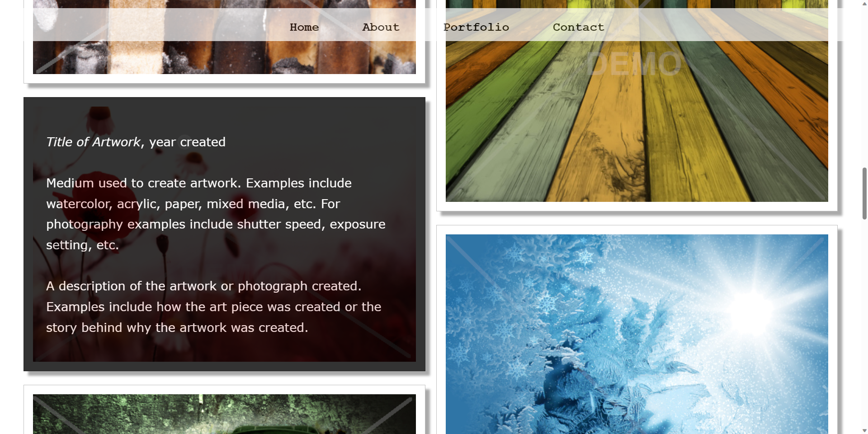Select Portfolio in the navigation bar
This screenshot has width=868, height=434.
[476, 27]
